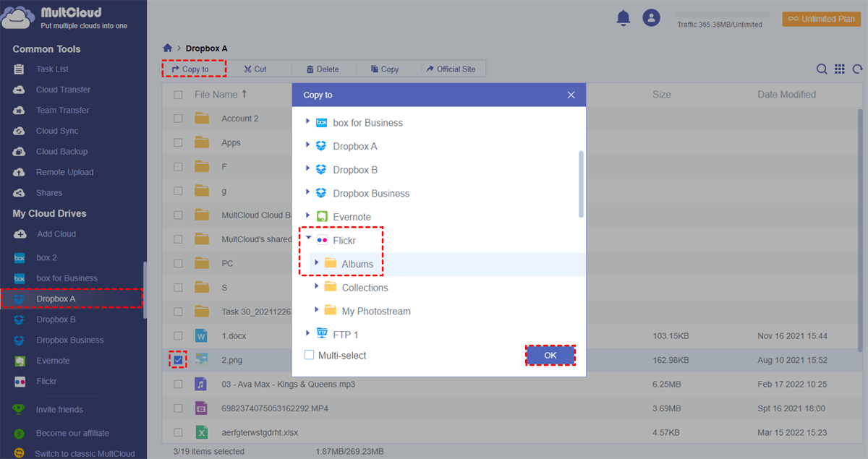This screenshot has width=868, height=459.
Task: Open aerfgterwstgdrht.xlsx file
Action: point(260,433)
